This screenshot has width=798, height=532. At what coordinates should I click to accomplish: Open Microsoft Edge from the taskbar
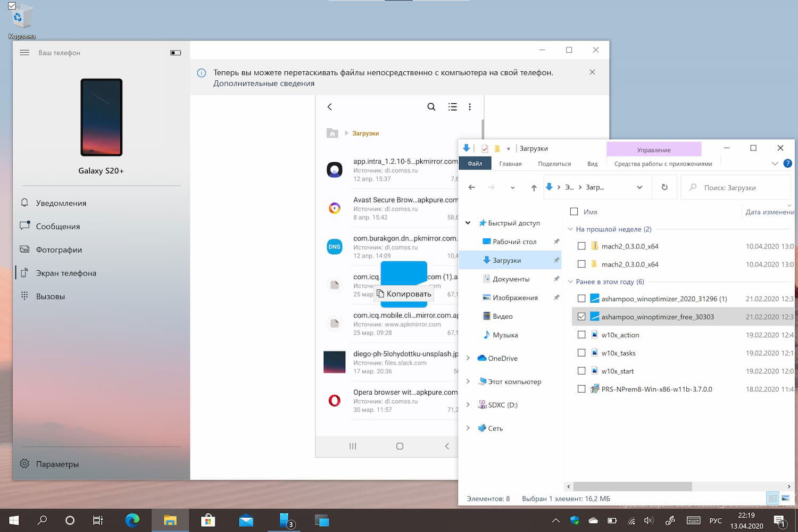coord(132,520)
